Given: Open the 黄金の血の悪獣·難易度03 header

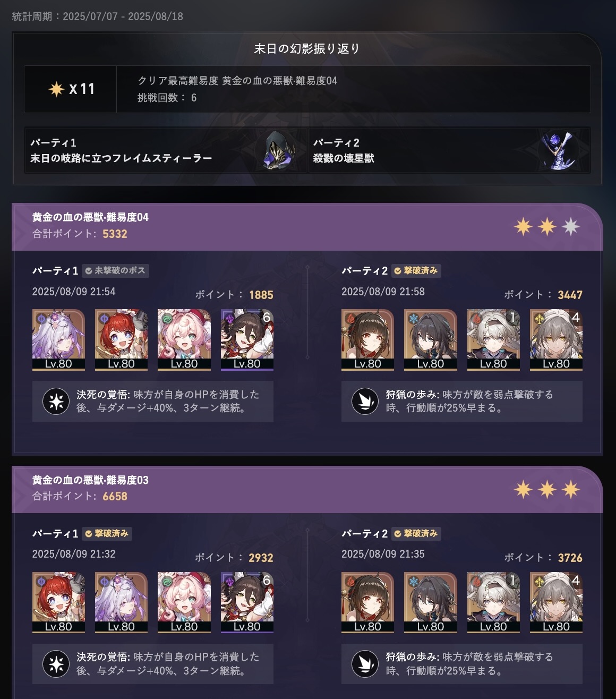Looking at the screenshot, I should click(x=307, y=489).
